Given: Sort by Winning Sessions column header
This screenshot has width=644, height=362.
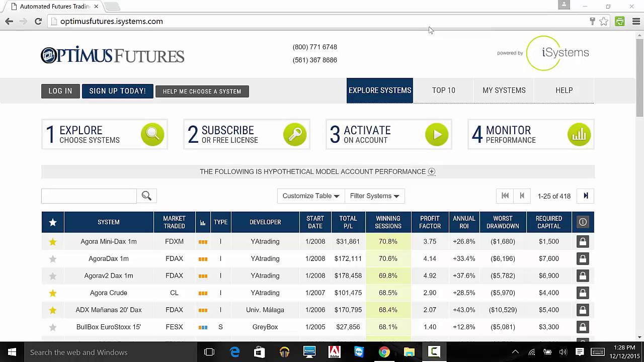Looking at the screenshot, I should pyautogui.click(x=388, y=222).
